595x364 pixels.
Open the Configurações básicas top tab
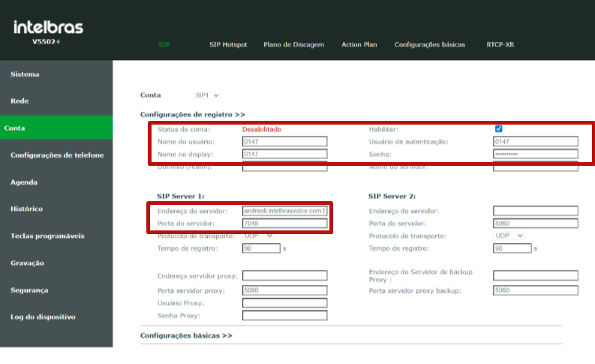click(429, 44)
